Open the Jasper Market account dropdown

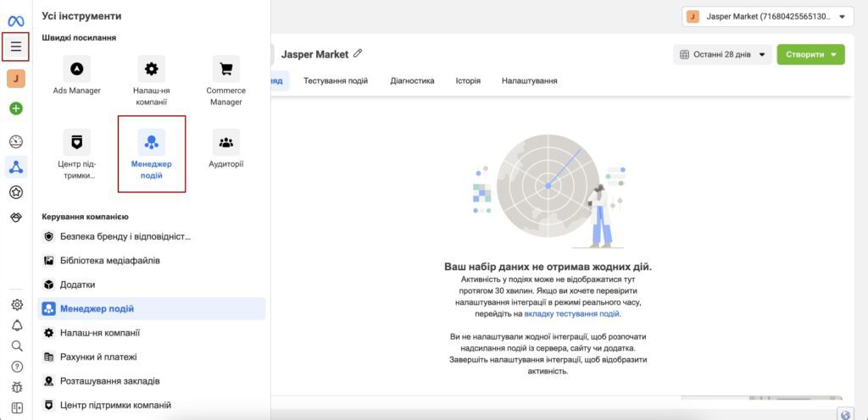tap(768, 17)
